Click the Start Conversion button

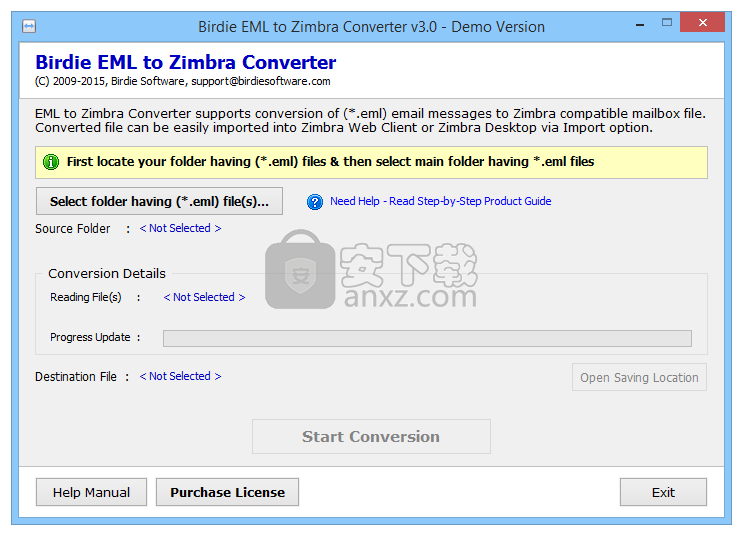click(371, 436)
